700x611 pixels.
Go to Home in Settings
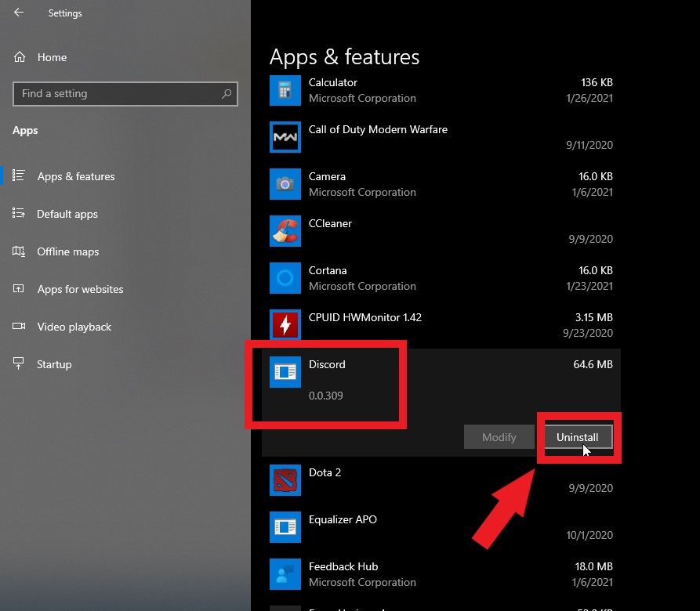[52, 57]
